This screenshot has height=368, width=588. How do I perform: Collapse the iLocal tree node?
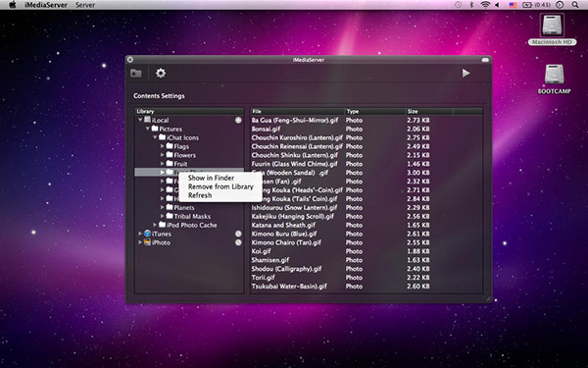tap(140, 120)
